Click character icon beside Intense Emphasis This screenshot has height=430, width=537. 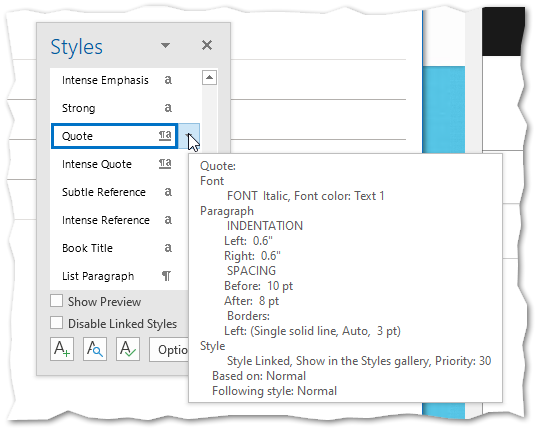coord(168,80)
